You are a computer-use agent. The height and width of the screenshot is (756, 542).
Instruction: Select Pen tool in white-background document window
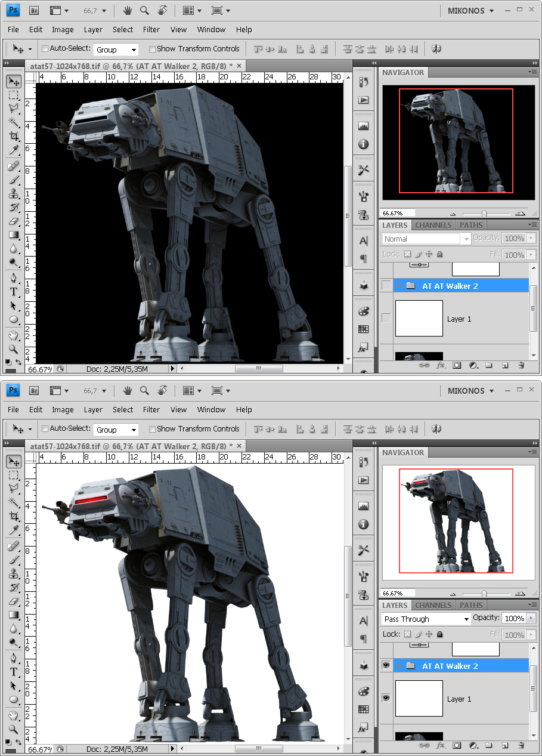tap(14, 658)
